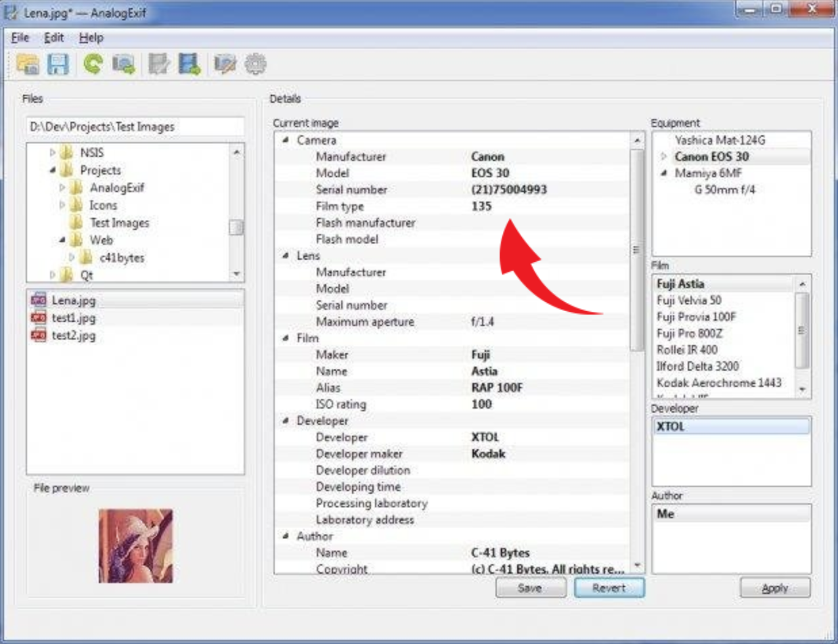Click the ISO rating value 100
This screenshot has width=838, height=644.
pyautogui.click(x=481, y=405)
